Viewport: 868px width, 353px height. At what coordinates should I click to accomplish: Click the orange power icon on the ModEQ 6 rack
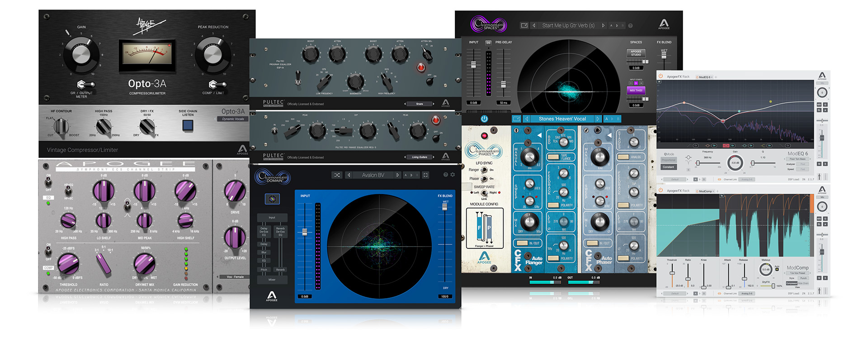(660, 76)
